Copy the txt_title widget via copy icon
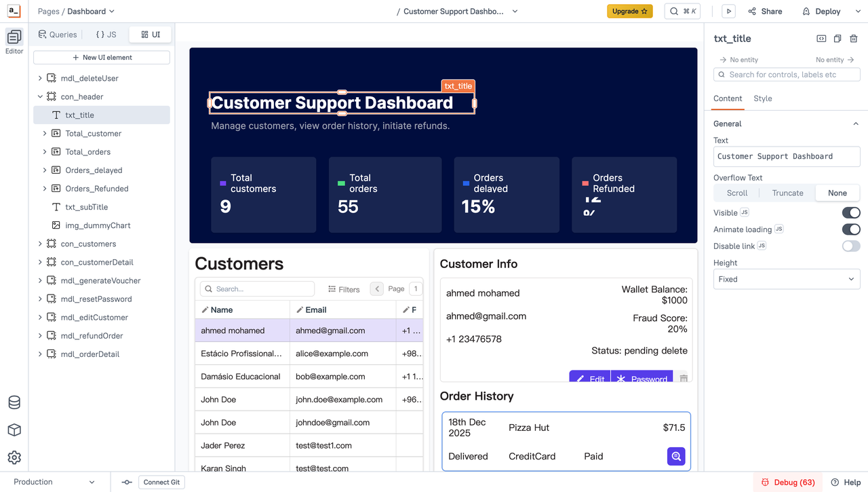This screenshot has height=492, width=868. (837, 39)
